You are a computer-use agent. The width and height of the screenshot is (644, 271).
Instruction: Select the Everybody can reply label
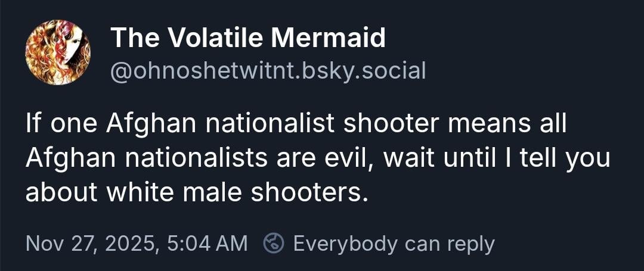coord(394,243)
